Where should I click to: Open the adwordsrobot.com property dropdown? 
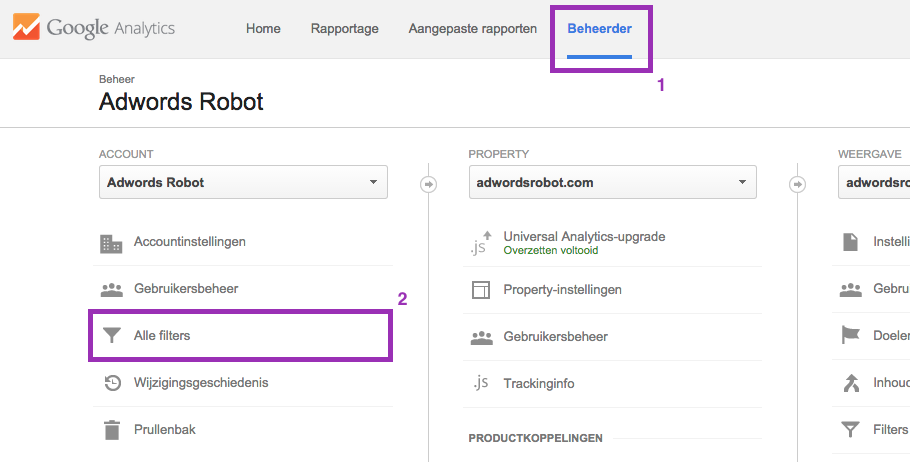pos(612,183)
